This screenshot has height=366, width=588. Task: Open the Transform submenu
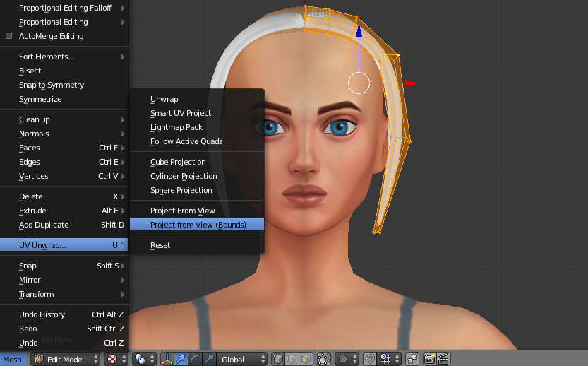64,295
